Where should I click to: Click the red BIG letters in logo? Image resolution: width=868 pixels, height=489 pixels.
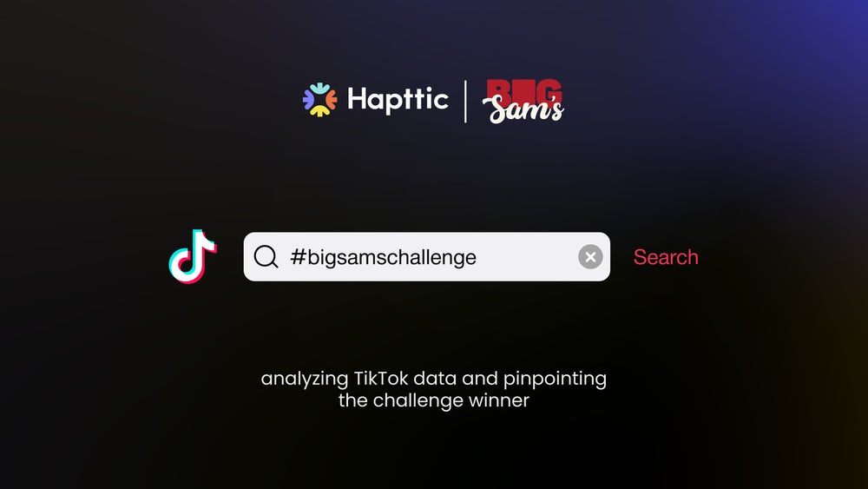pyautogui.click(x=524, y=91)
